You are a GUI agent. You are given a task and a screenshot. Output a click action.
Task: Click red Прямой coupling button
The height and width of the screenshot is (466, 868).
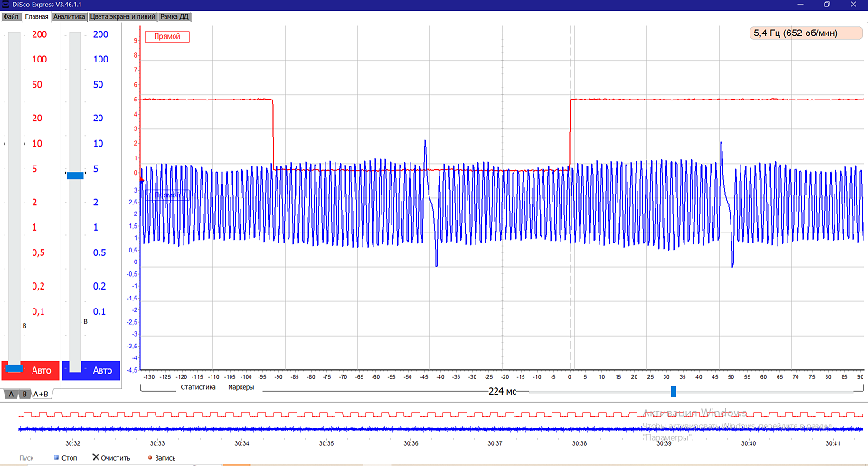167,36
